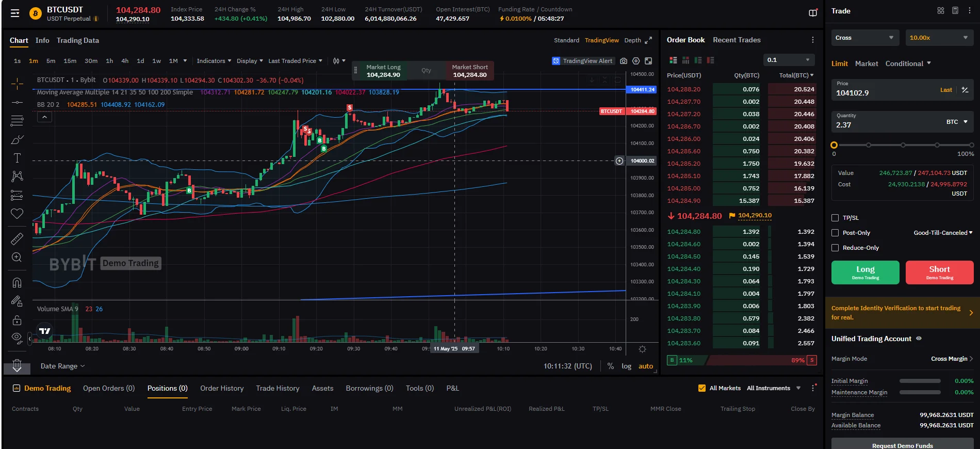Expand the Conditional order type dropdown
The image size is (980, 449).
pos(908,63)
